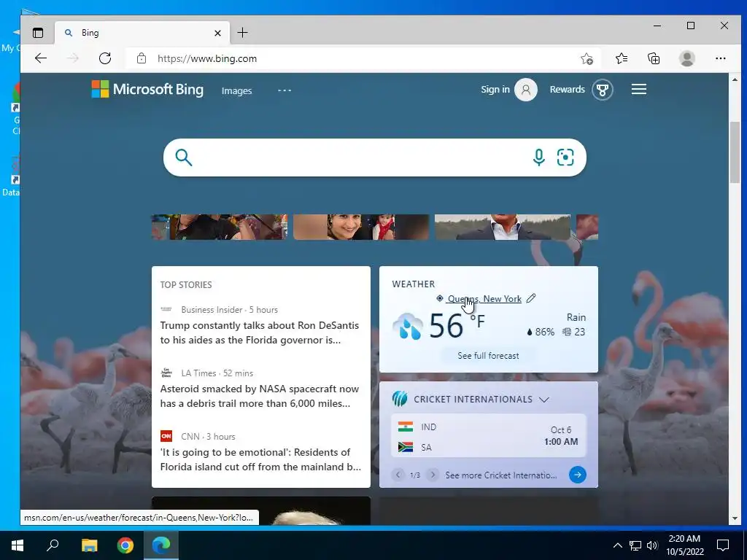
Task: Click the page scrollbar down arrow
Action: [735, 518]
